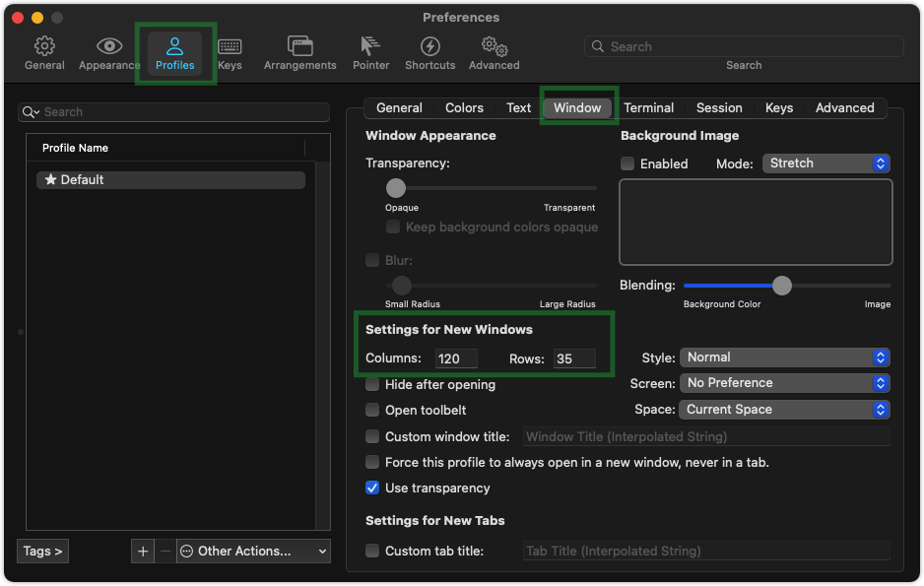
Task: Switch to the Session tab
Action: 719,107
